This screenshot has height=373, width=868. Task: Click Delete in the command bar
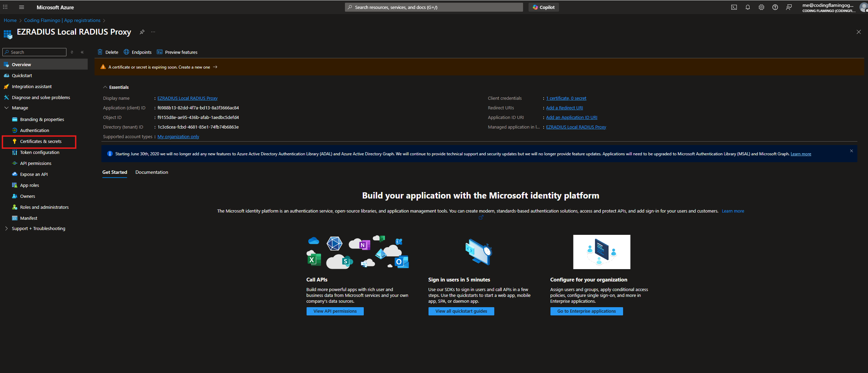(x=108, y=52)
